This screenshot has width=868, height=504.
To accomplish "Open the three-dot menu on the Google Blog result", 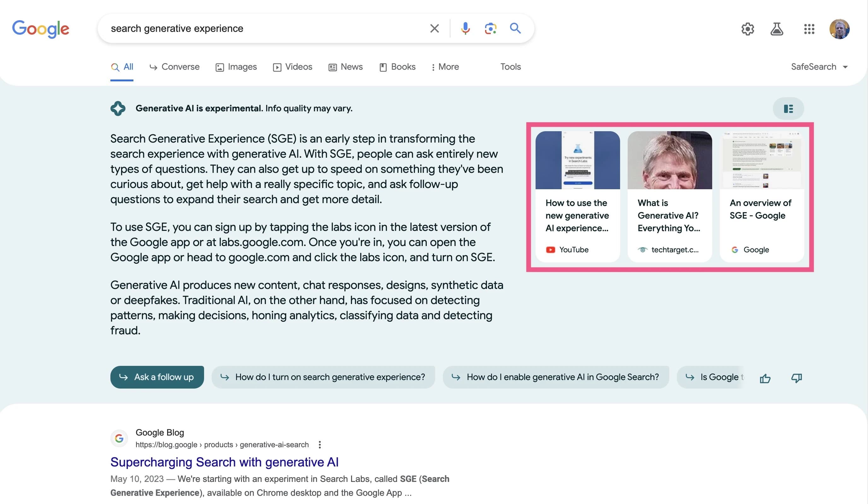I will [x=320, y=445].
